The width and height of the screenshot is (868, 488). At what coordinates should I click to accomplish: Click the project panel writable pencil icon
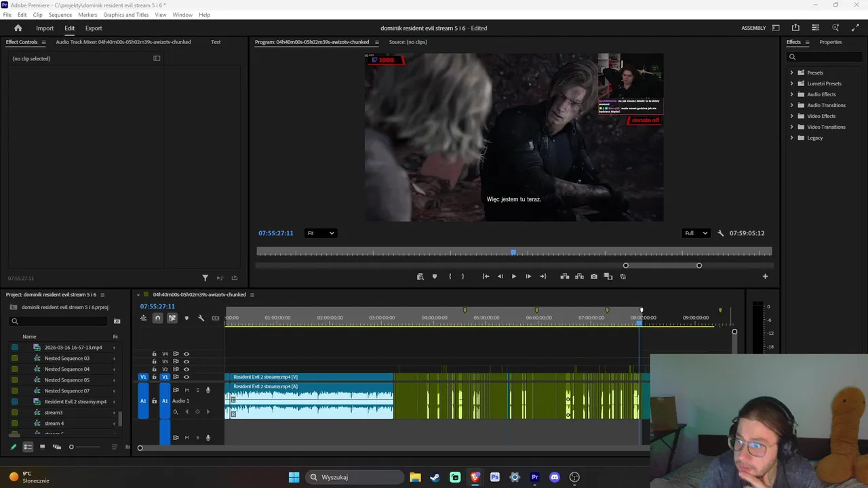coord(13,447)
